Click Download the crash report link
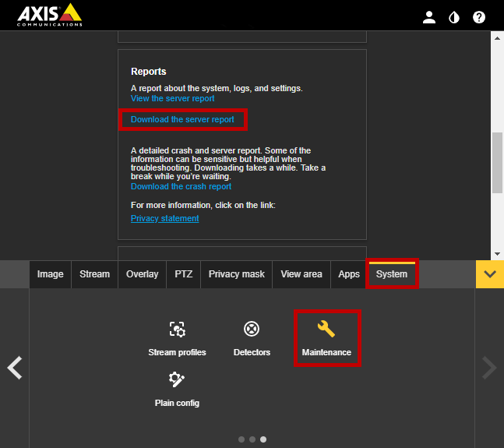 181,187
